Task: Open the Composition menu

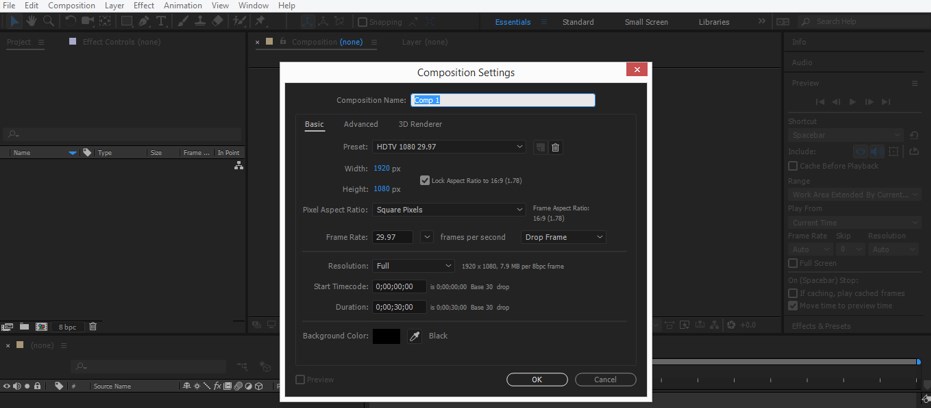Action: (71, 5)
